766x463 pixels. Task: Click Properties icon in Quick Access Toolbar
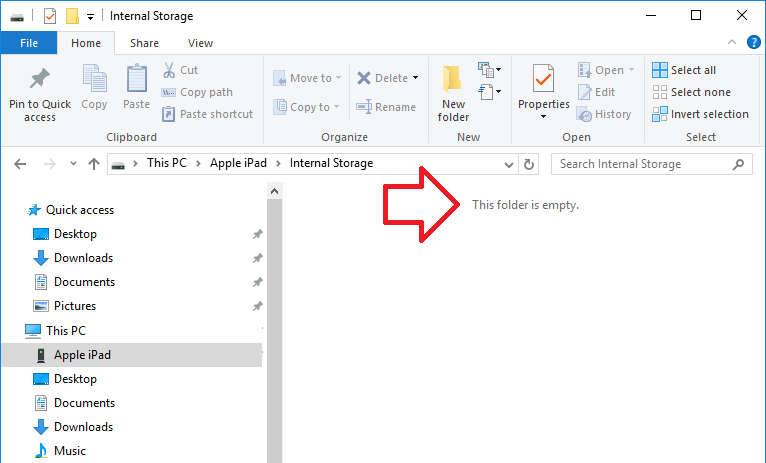point(50,16)
